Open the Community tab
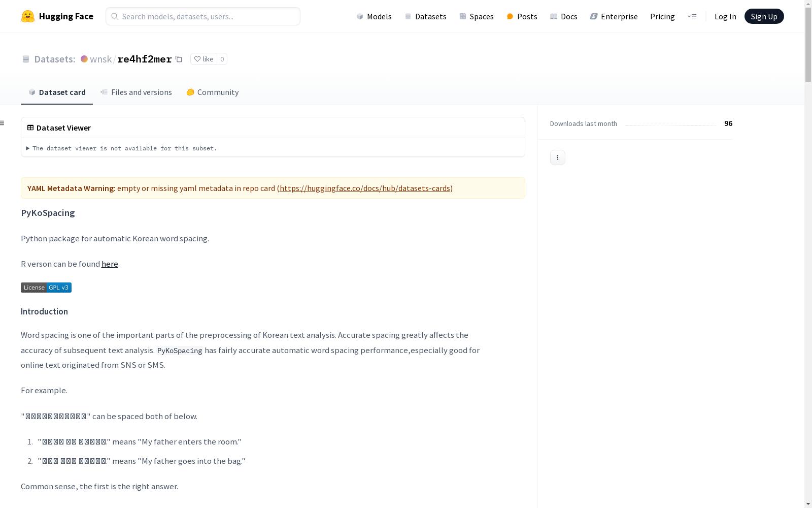 coord(212,92)
